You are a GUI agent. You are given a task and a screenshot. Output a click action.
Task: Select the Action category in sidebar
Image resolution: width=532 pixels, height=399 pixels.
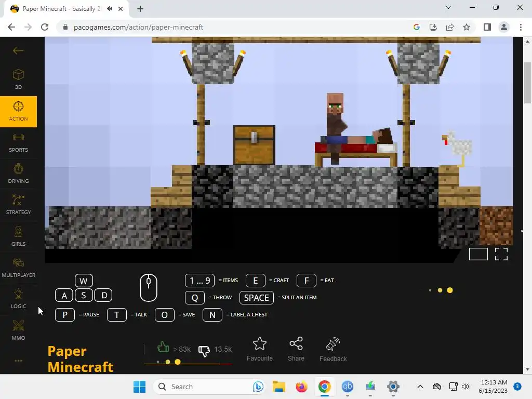click(x=18, y=112)
